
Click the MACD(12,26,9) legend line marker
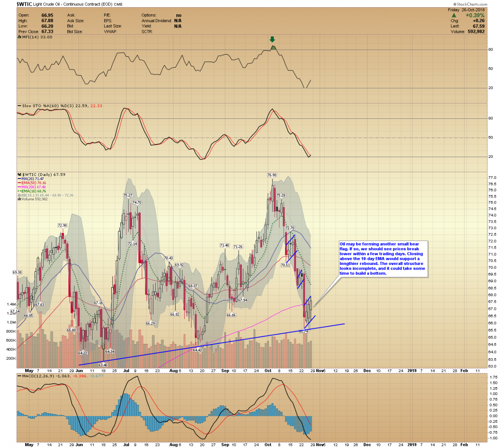[x=19, y=376]
